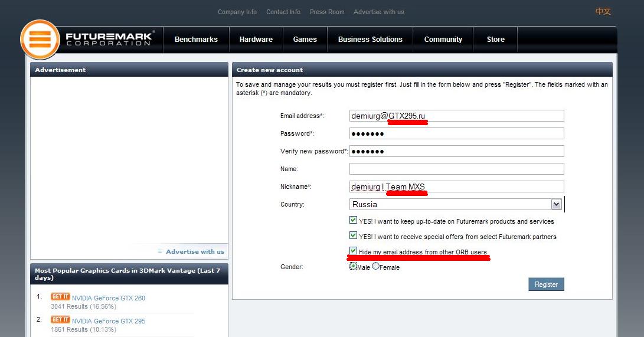Viewport: 644px width, 337px height.
Task: Open the Community menu
Action: point(443,40)
